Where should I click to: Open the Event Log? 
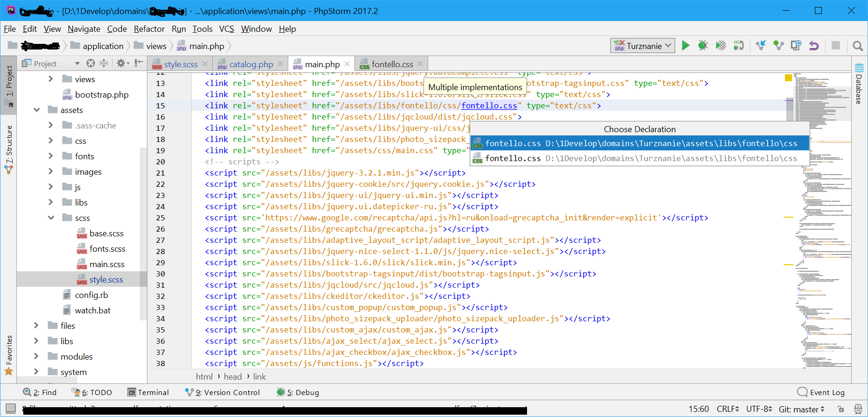click(821, 392)
